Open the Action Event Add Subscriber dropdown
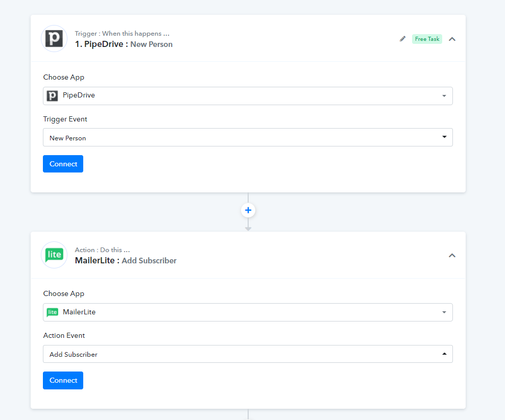 tap(248, 354)
